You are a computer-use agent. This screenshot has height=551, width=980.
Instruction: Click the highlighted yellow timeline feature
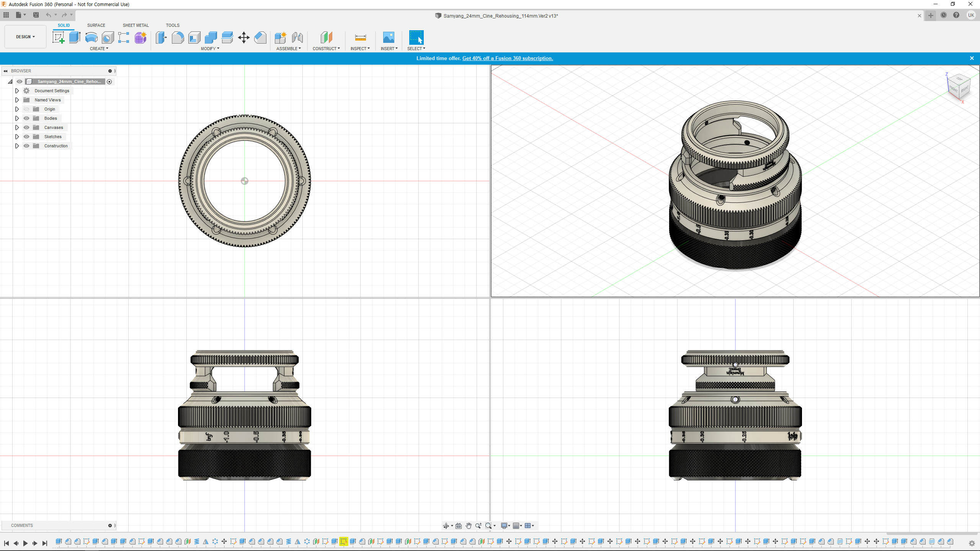point(343,541)
